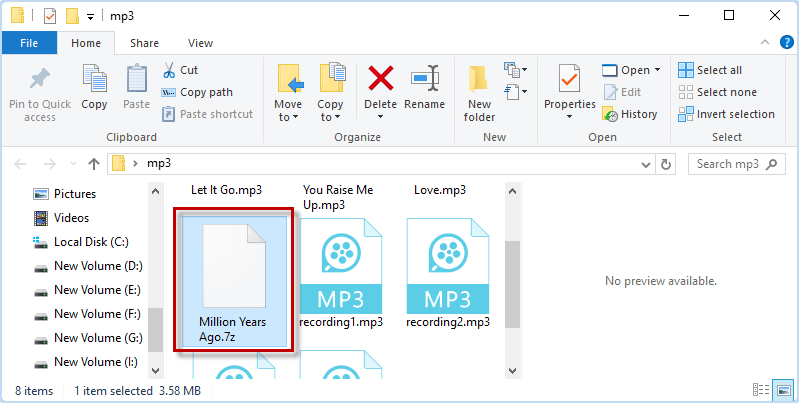Click the Let It Go.mp3 filename
The image size is (799, 403).
pos(226,190)
